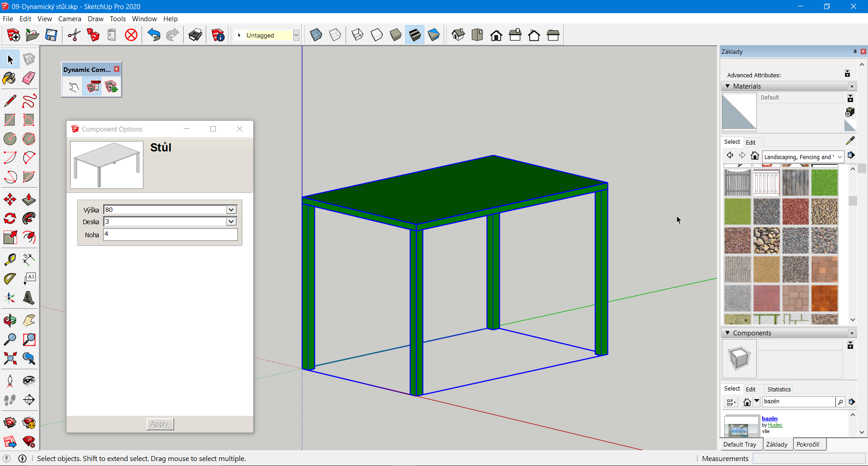
Task: Pick the red gravel material swatch
Action: tap(795, 212)
